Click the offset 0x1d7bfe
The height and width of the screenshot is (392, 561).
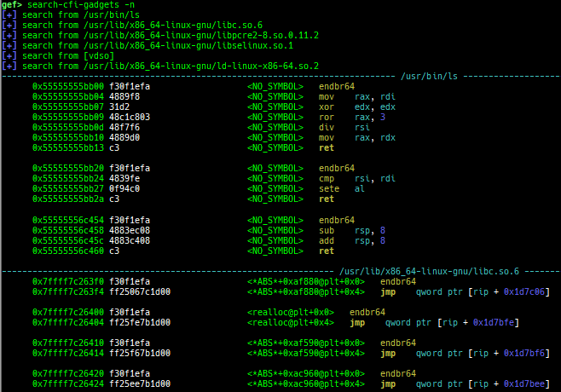(494, 323)
